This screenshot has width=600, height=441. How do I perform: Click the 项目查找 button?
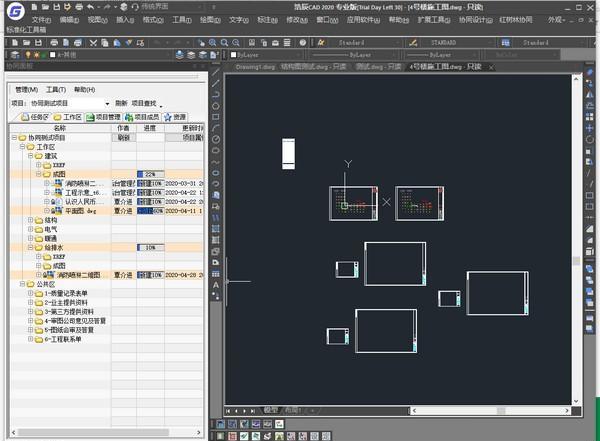click(x=144, y=103)
